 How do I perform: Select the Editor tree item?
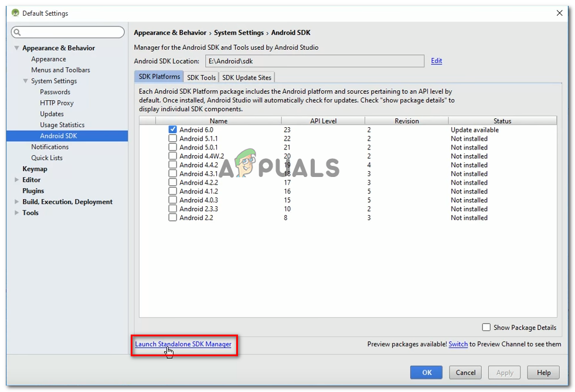click(32, 180)
